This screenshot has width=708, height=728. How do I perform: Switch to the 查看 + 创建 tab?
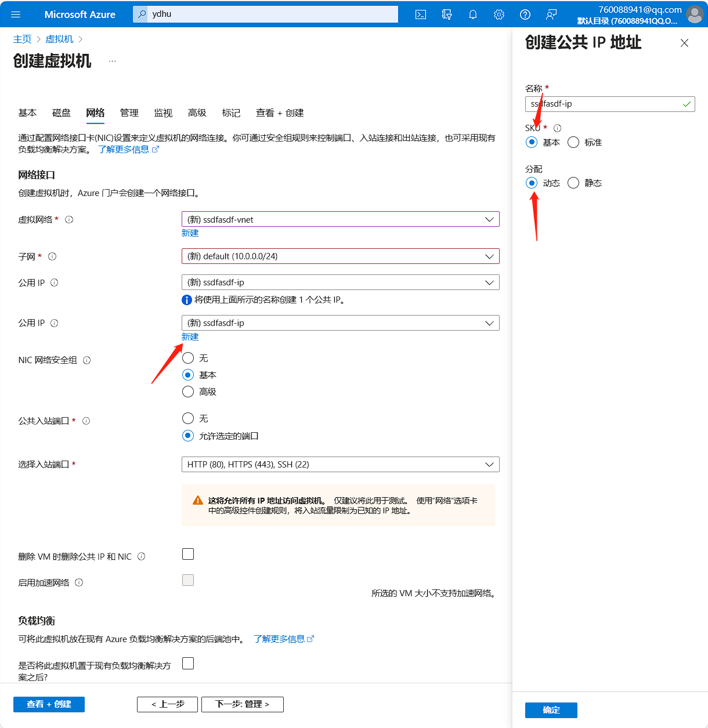tap(280, 113)
